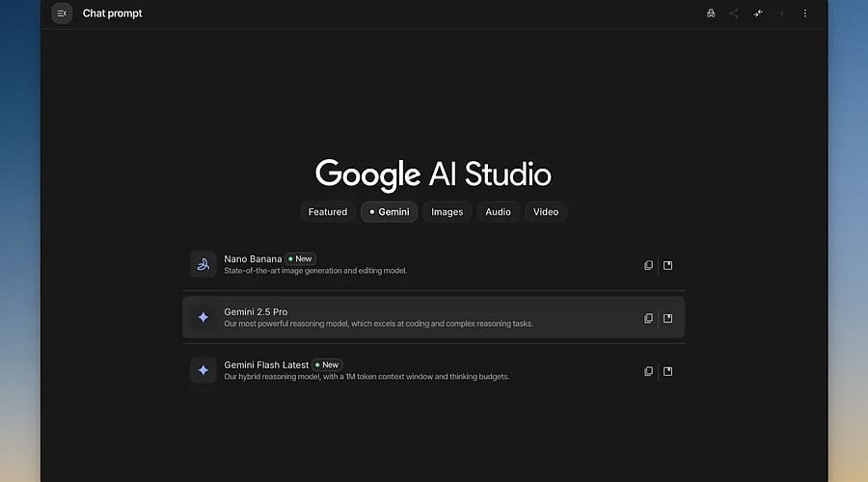Open Gemini Flash Latest details icon
868x482 pixels.
tap(668, 371)
